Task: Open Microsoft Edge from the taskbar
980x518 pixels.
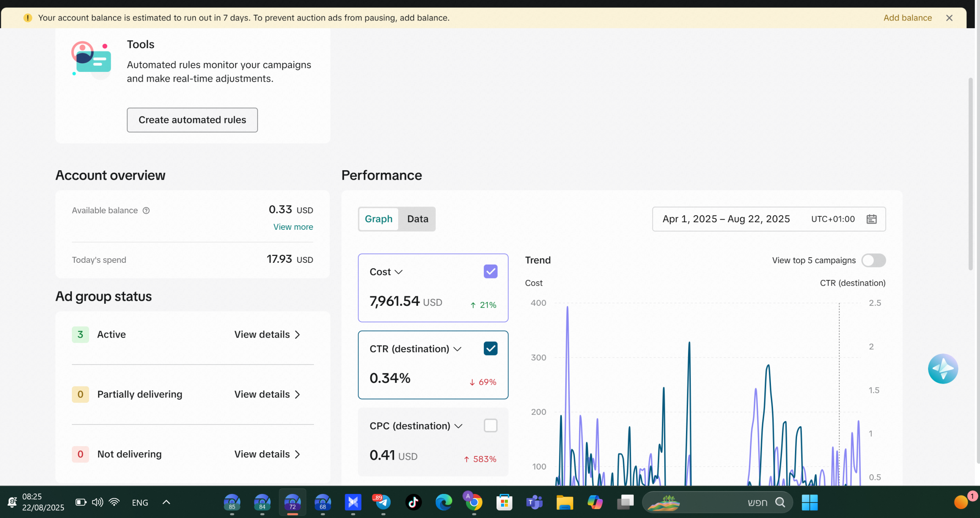Action: point(444,502)
